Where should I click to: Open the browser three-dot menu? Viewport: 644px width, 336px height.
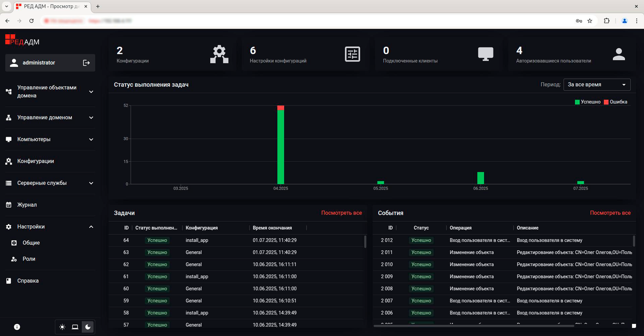(x=637, y=21)
